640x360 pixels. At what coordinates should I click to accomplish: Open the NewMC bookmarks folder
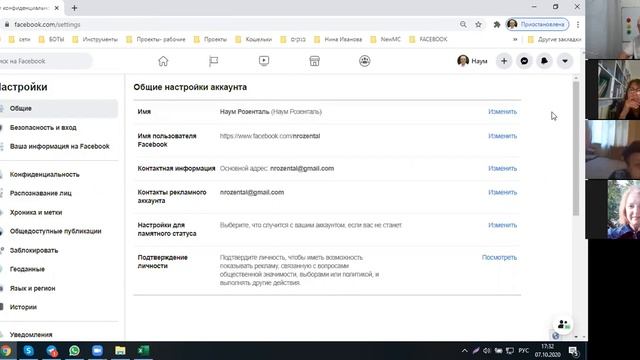pos(386,39)
